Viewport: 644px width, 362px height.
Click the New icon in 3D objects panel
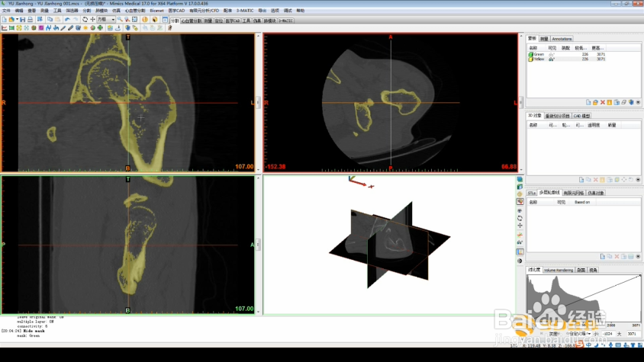tap(581, 180)
